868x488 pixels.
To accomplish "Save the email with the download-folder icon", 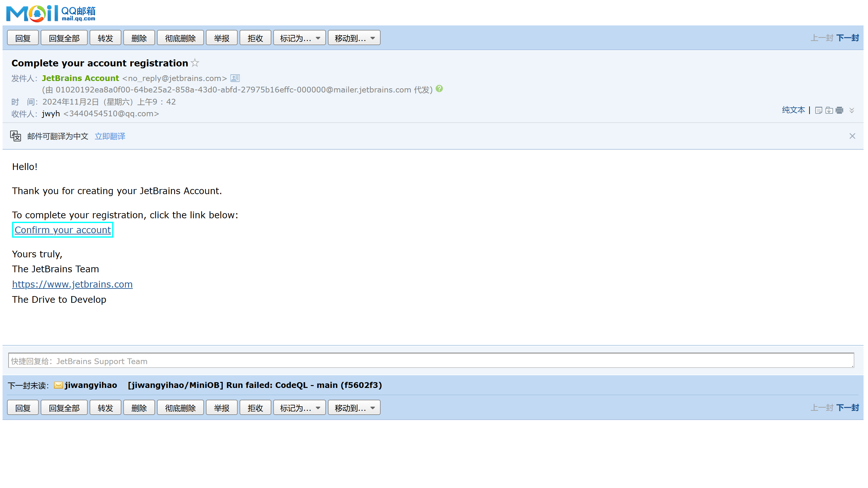I will 829,110.
